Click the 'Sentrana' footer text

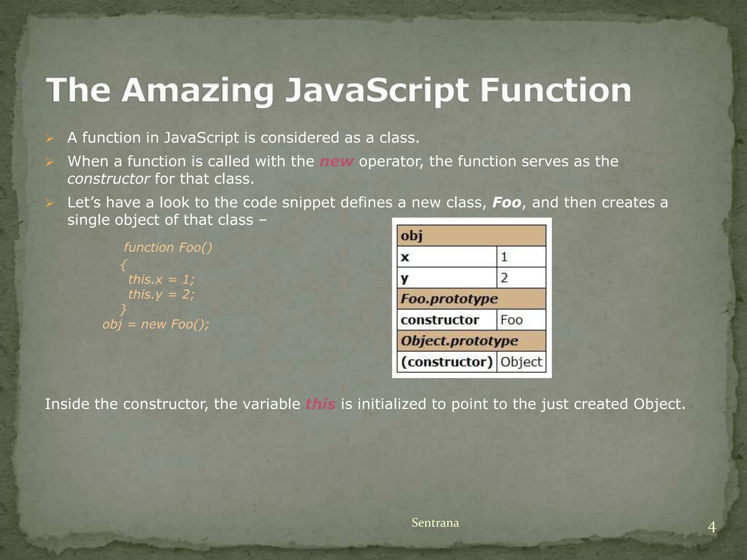coord(435,523)
